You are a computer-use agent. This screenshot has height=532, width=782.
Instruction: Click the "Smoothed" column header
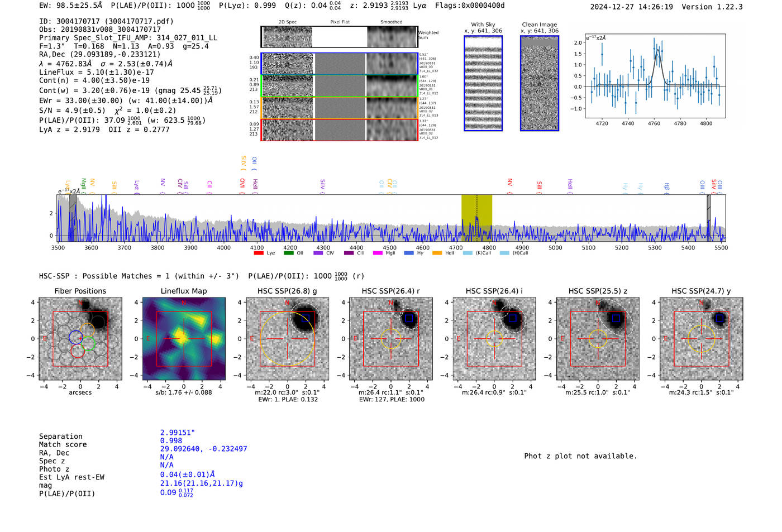pyautogui.click(x=391, y=22)
